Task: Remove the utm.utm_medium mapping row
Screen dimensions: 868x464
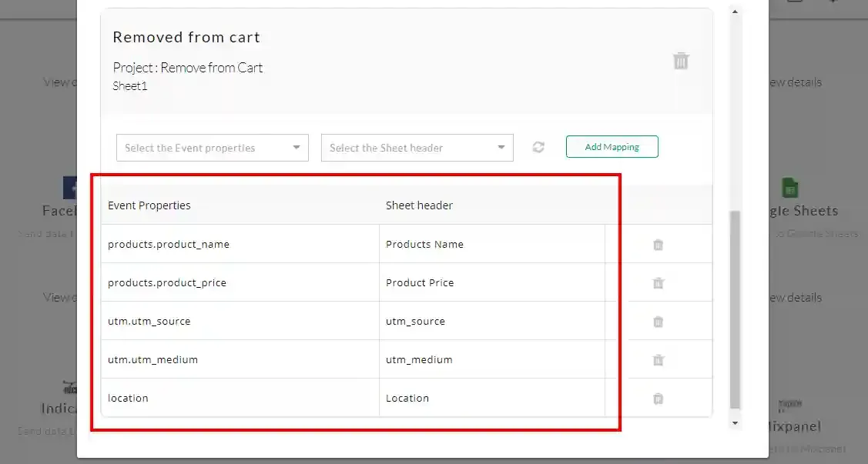Action: [659, 360]
